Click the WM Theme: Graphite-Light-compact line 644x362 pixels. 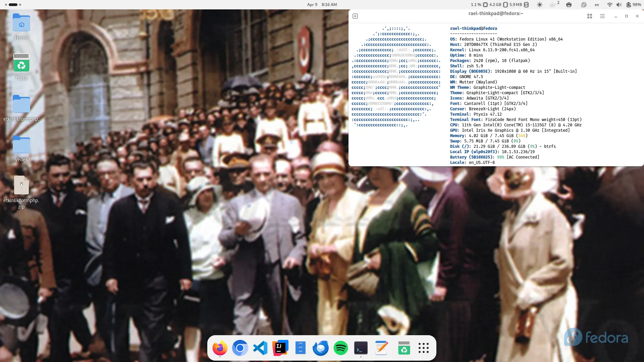[x=487, y=87]
